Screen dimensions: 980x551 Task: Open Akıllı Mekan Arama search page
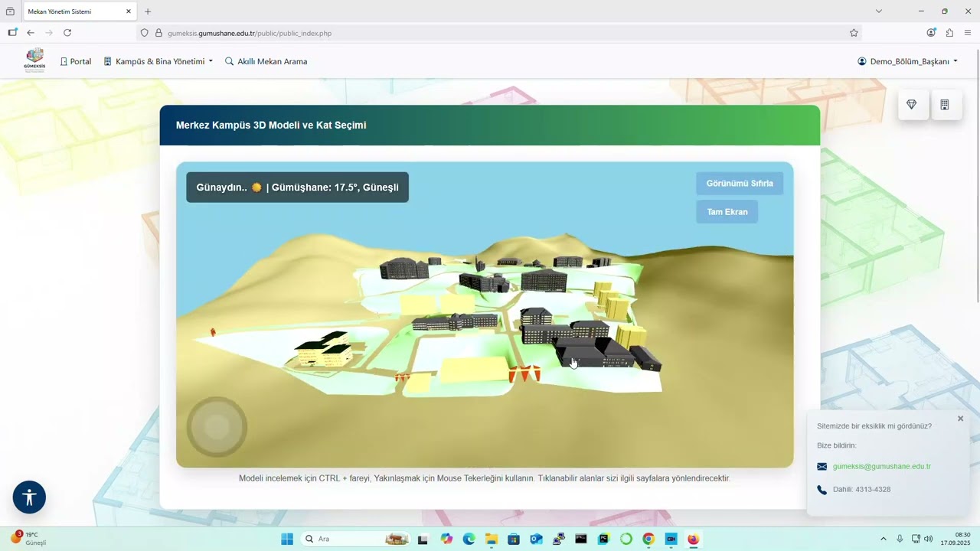(266, 61)
